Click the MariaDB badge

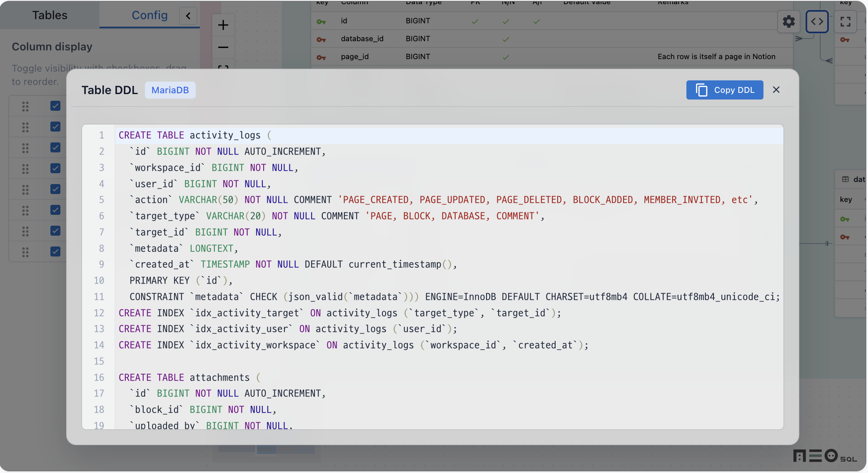point(170,90)
